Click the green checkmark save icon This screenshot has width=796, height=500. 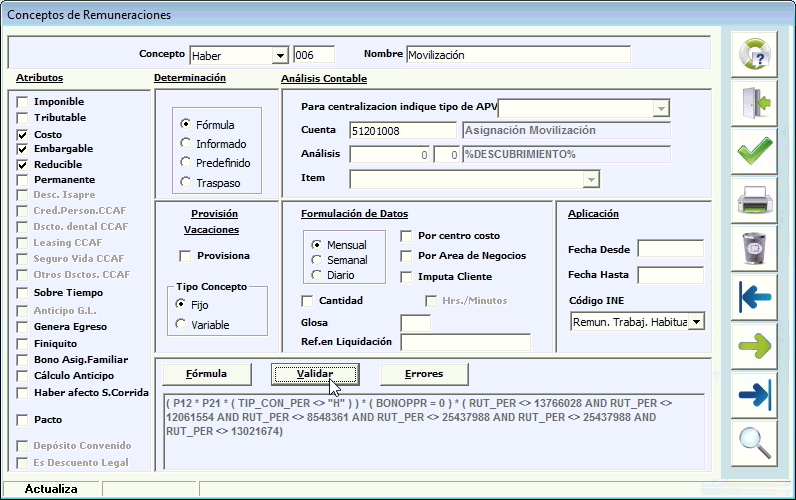(755, 151)
